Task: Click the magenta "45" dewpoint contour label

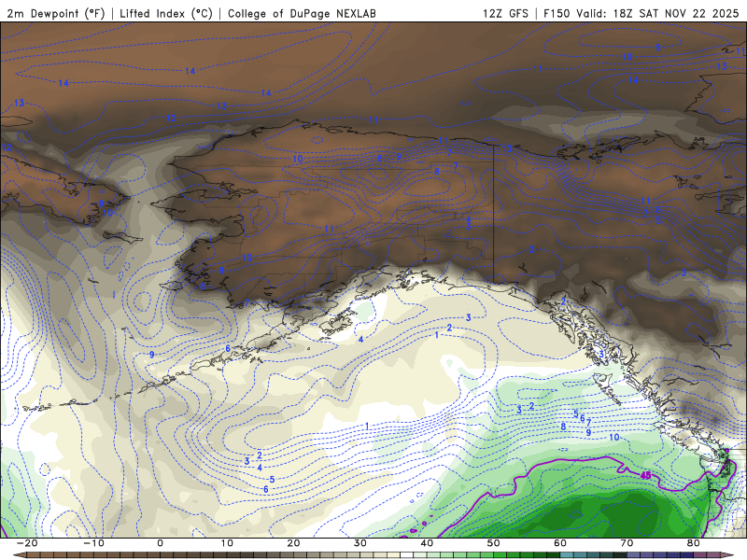Action: [x=645, y=475]
